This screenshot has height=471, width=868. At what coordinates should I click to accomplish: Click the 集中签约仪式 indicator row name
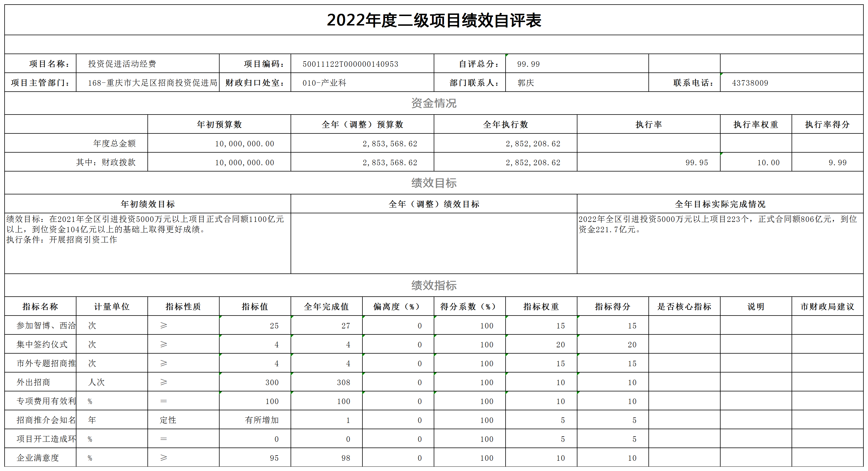pos(40,344)
